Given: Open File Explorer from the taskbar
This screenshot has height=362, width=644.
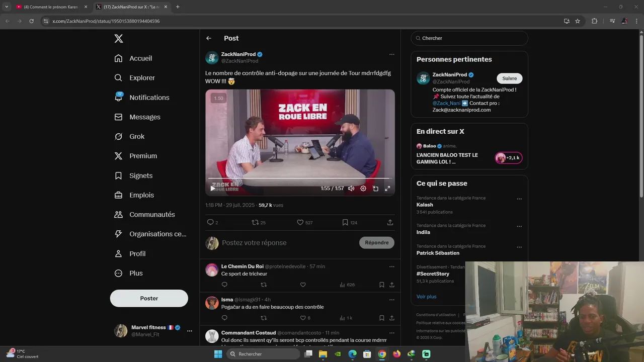Looking at the screenshot, I should [323, 354].
